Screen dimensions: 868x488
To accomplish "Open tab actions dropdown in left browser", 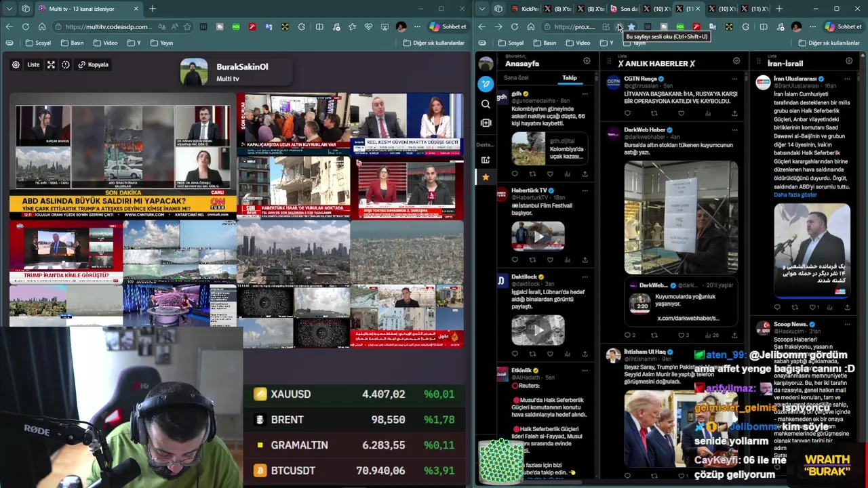I will (9, 9).
